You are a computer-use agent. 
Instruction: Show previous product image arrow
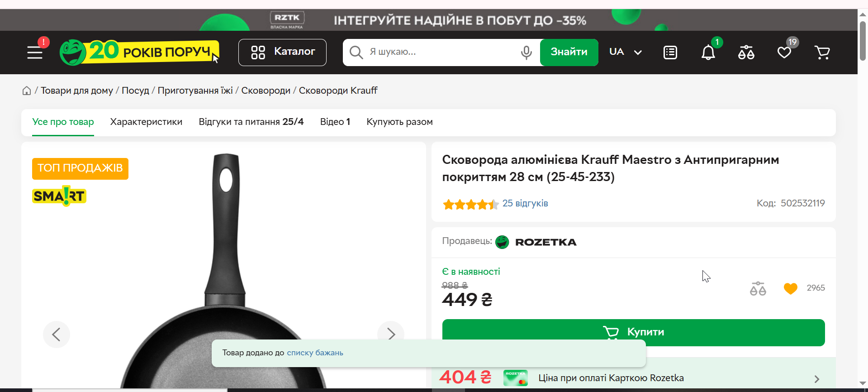click(x=57, y=335)
